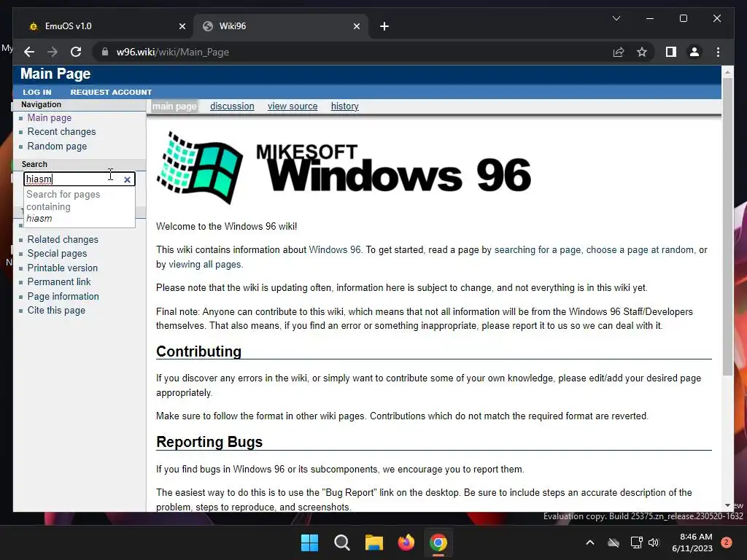Follow 'searching for a page' link

coord(538,249)
